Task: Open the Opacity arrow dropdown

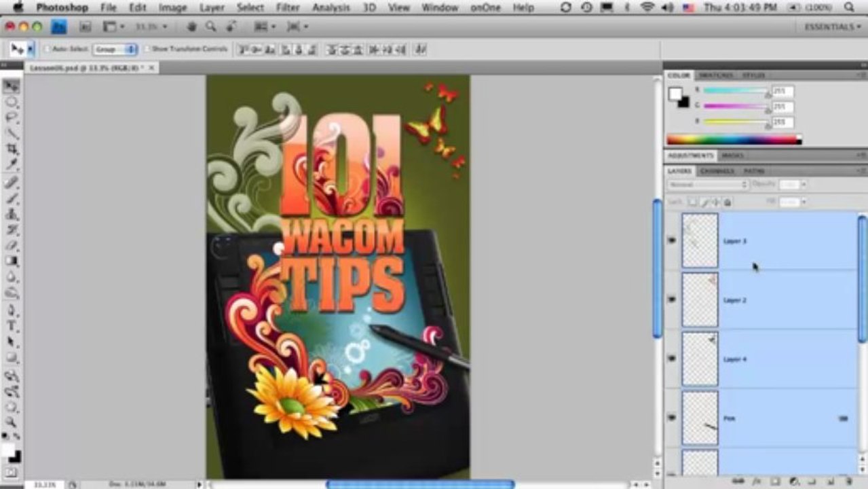Action: click(x=804, y=185)
